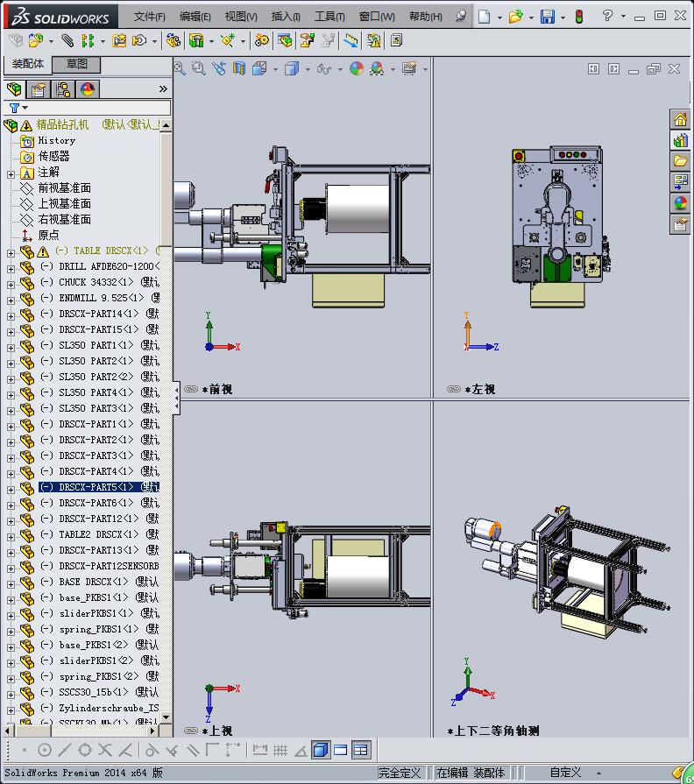Switch to the 装配体 tab

[x=28, y=64]
